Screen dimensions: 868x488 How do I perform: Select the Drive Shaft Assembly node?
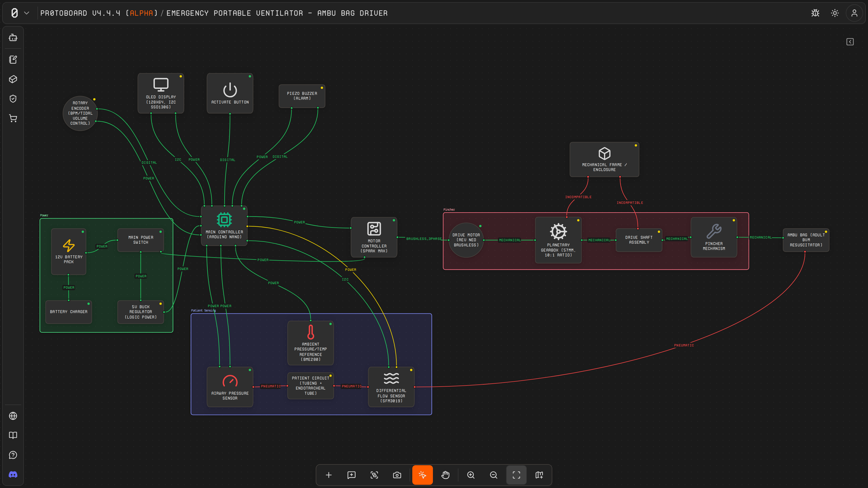[639, 240]
